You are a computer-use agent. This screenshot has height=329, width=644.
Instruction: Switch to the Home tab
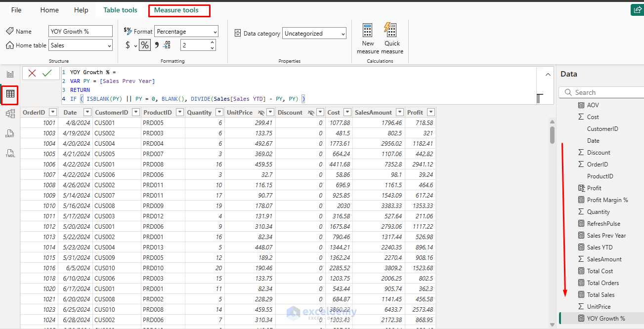(49, 10)
